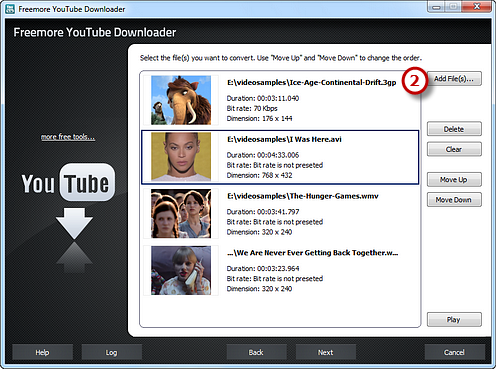Minimize the downloader window
This screenshot has width=496, height=369.
pos(437,7)
